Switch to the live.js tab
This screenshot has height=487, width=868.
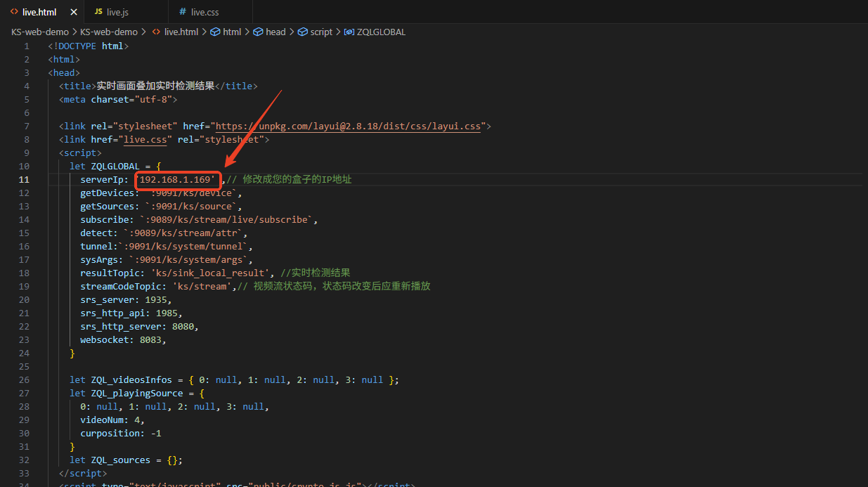[x=117, y=12]
